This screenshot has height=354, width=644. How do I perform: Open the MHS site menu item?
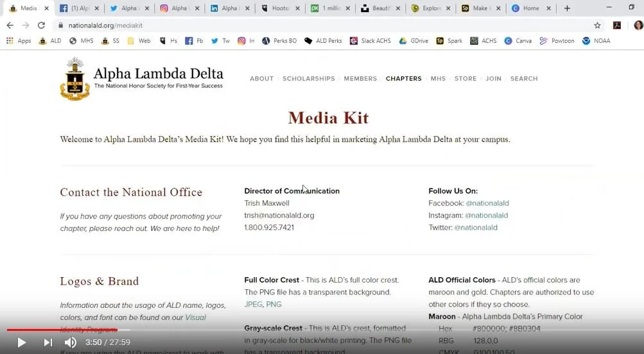[438, 78]
